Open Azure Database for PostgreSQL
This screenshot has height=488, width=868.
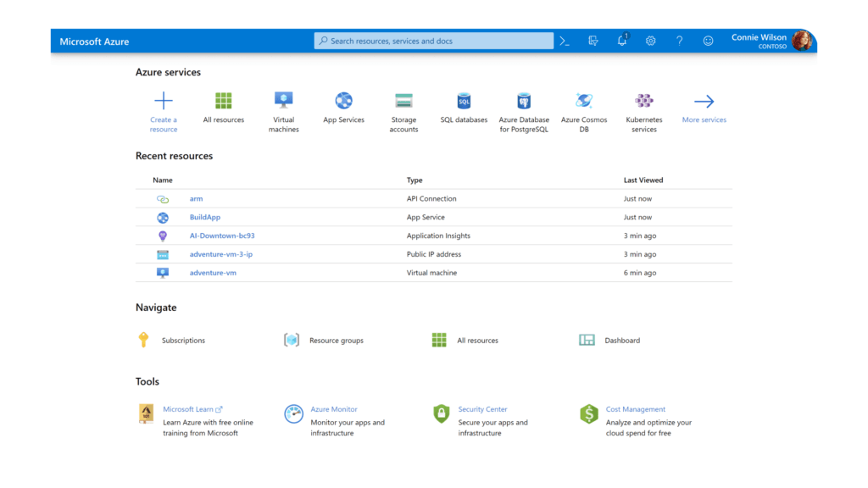point(524,101)
